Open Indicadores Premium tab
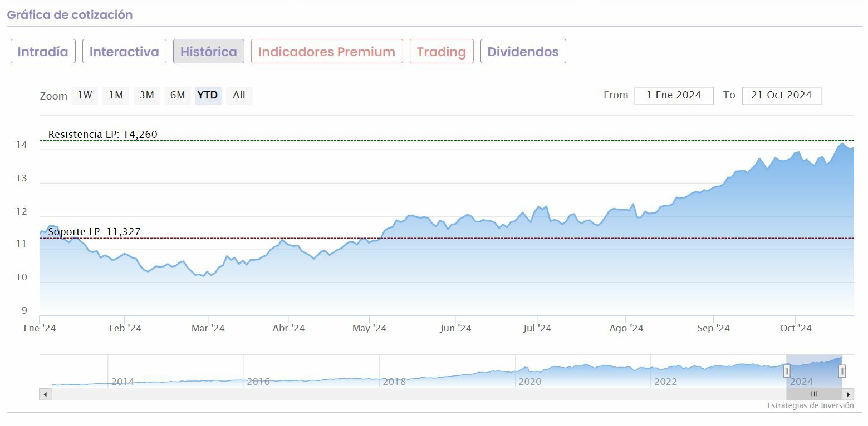 (327, 52)
